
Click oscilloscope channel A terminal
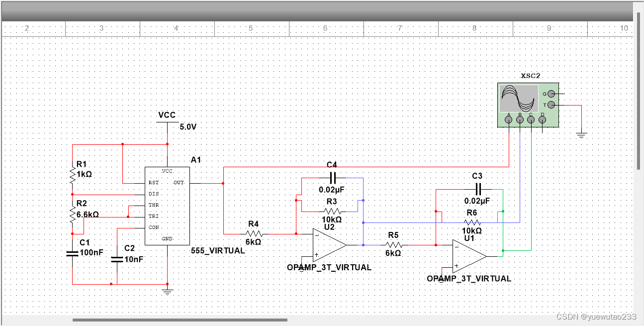[x=509, y=120]
